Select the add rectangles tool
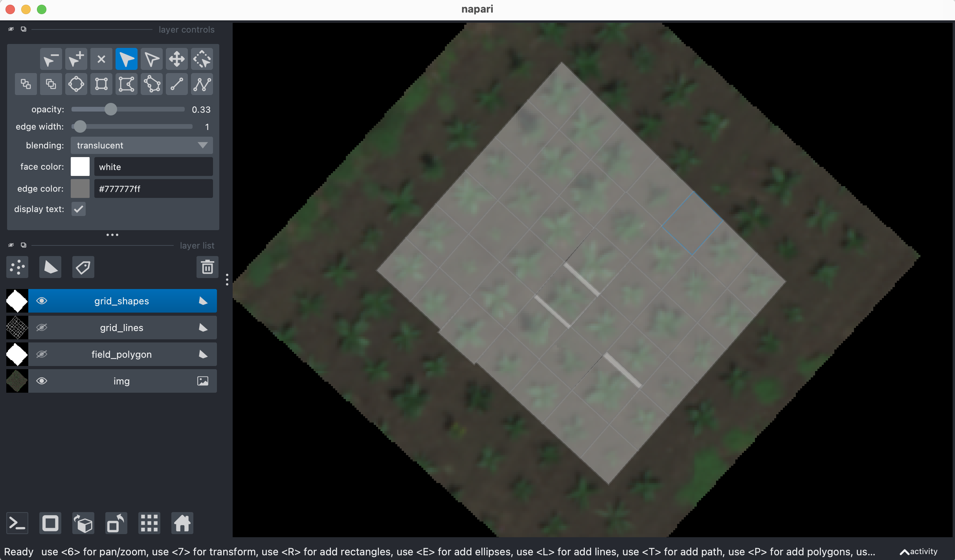 click(x=101, y=84)
